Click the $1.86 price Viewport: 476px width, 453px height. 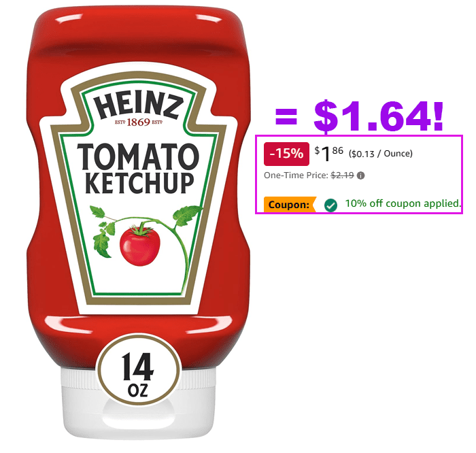pyautogui.click(x=328, y=153)
